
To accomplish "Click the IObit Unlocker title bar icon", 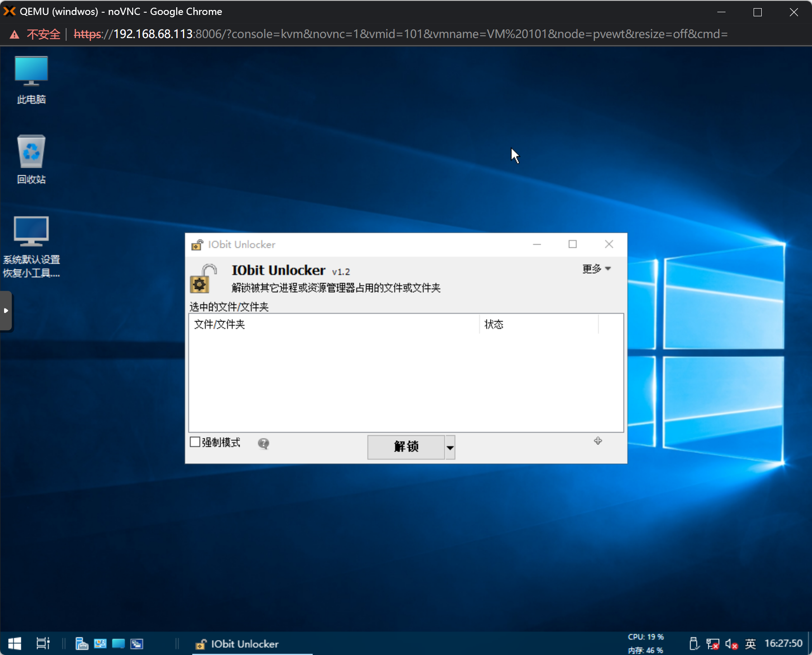I will (x=197, y=245).
